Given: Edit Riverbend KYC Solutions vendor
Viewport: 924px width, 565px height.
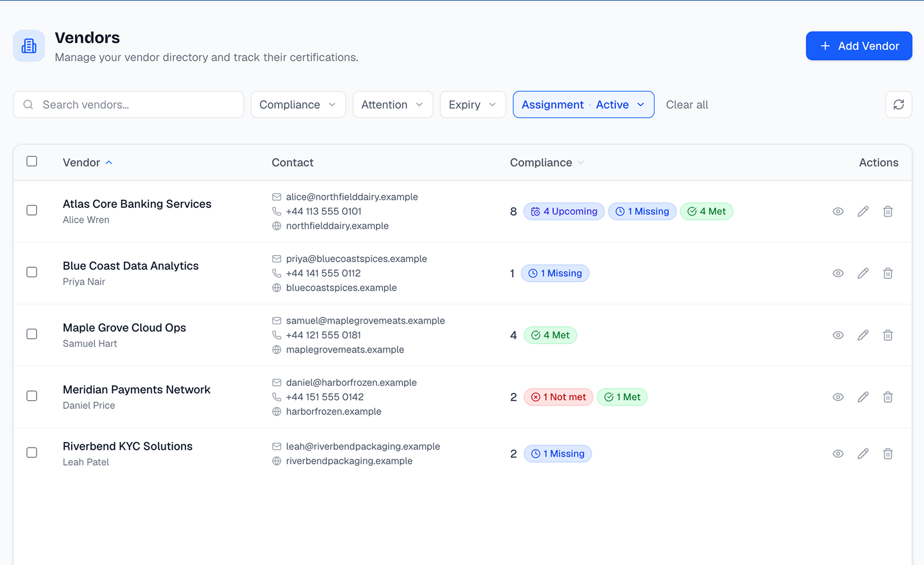Looking at the screenshot, I should click(x=863, y=454).
